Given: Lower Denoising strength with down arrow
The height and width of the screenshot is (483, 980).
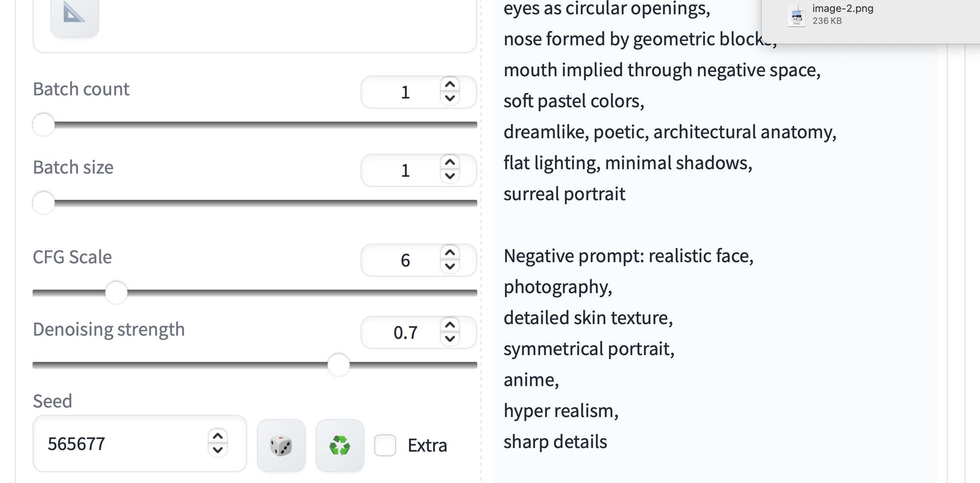Looking at the screenshot, I should (450, 338).
